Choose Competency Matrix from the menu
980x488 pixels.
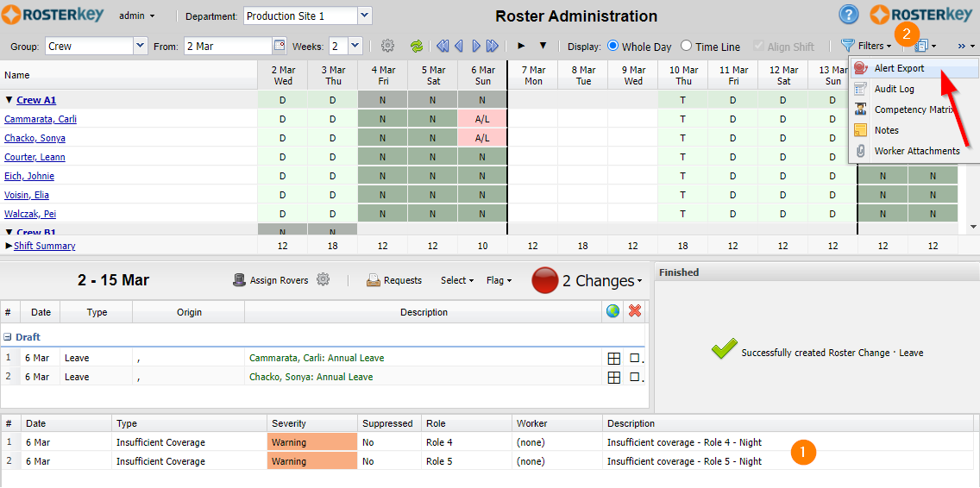coord(913,109)
